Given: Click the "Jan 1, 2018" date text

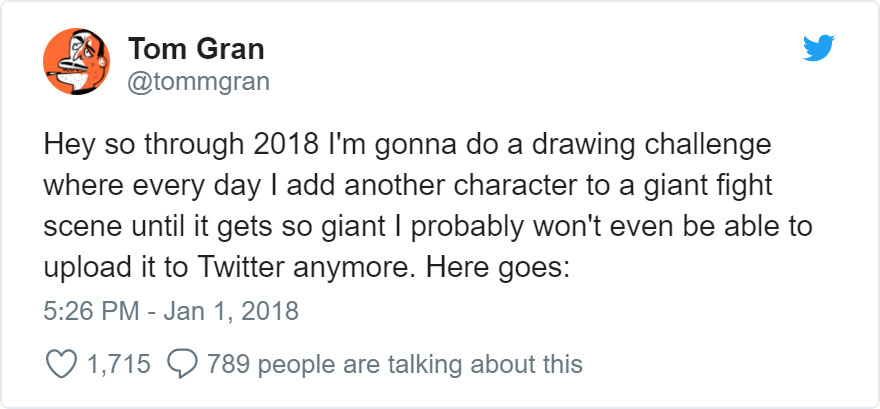Looking at the screenshot, I should coord(231,311).
